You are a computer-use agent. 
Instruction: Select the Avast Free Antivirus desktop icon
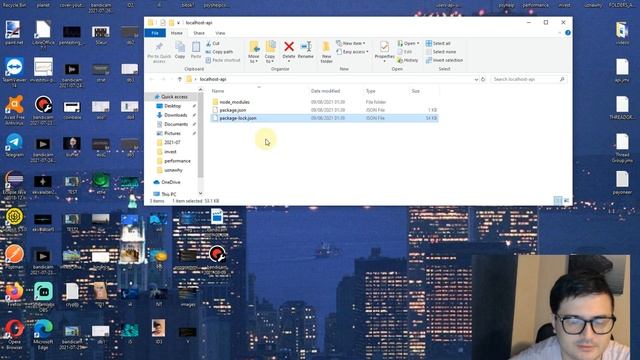pos(14,110)
